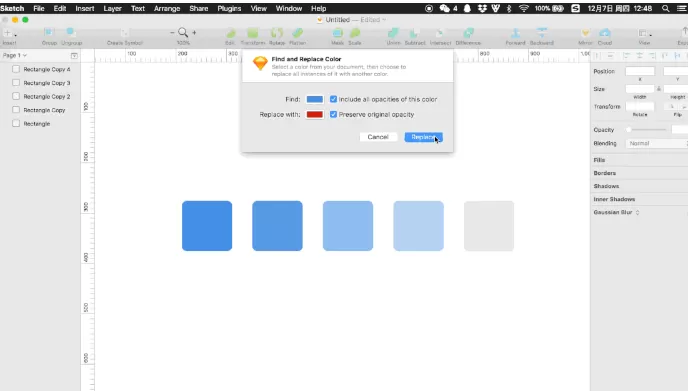
Task: Collapse the pages list toggle button
Action: 74,55
